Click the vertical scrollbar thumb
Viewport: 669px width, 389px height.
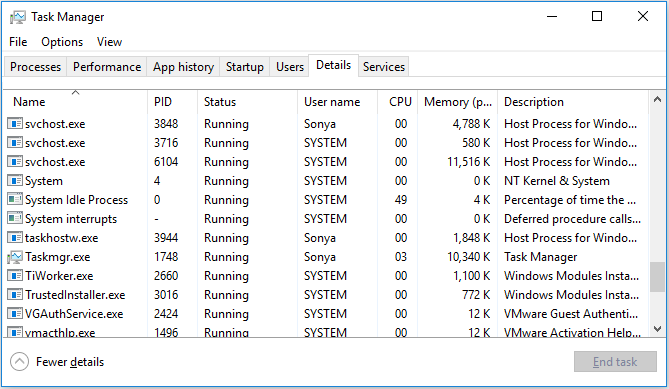click(x=657, y=276)
